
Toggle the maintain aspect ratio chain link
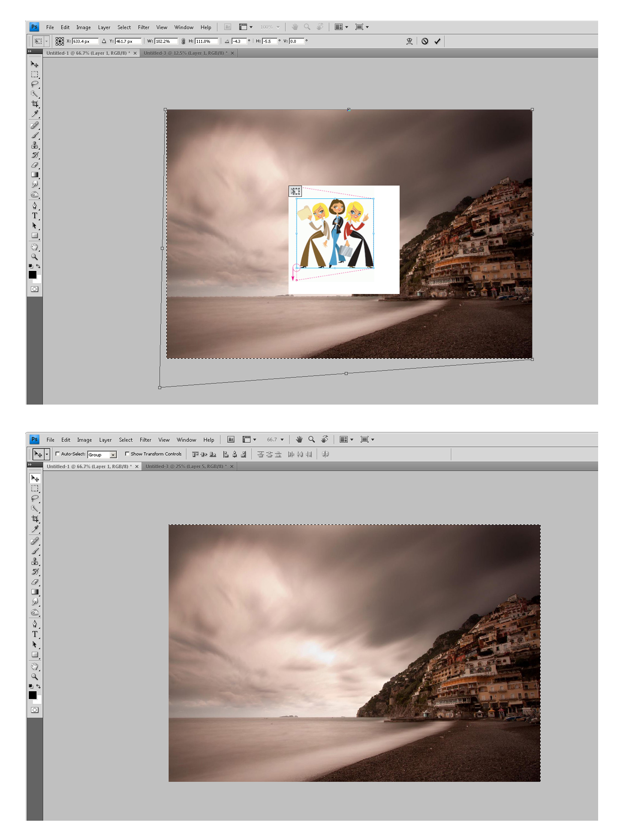point(184,41)
